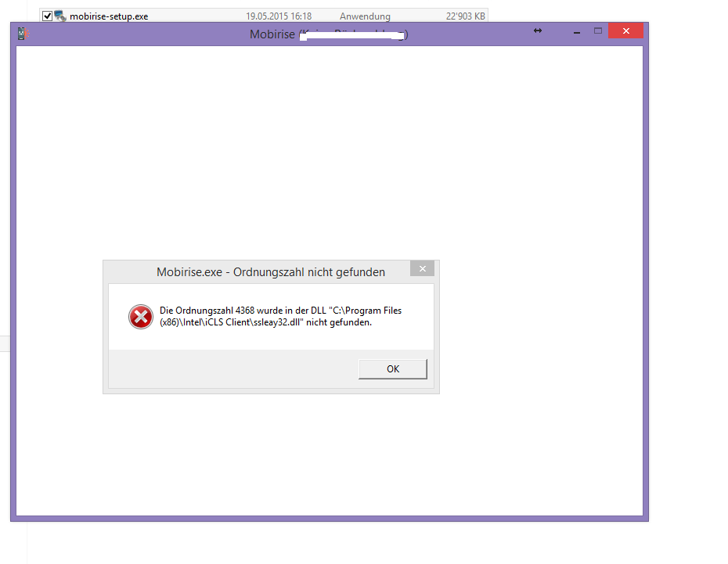728x564 pixels.
Task: Dismiss the error dialog with its X button
Action: click(422, 268)
